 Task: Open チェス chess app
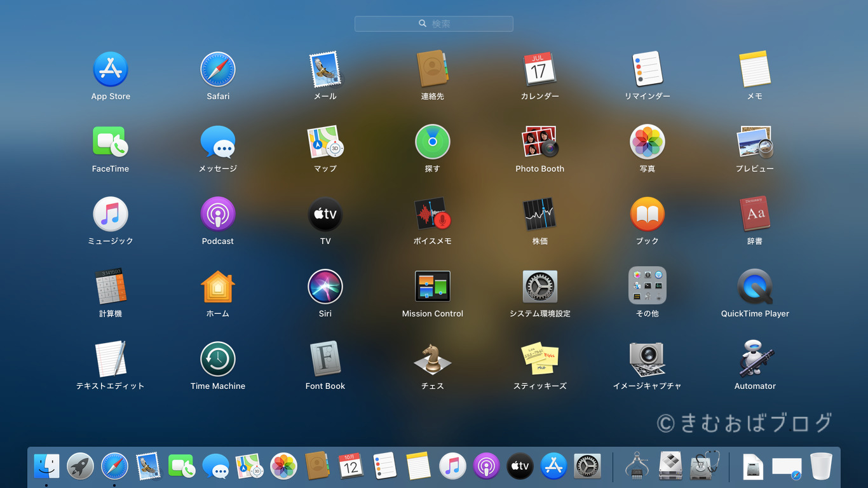433,359
